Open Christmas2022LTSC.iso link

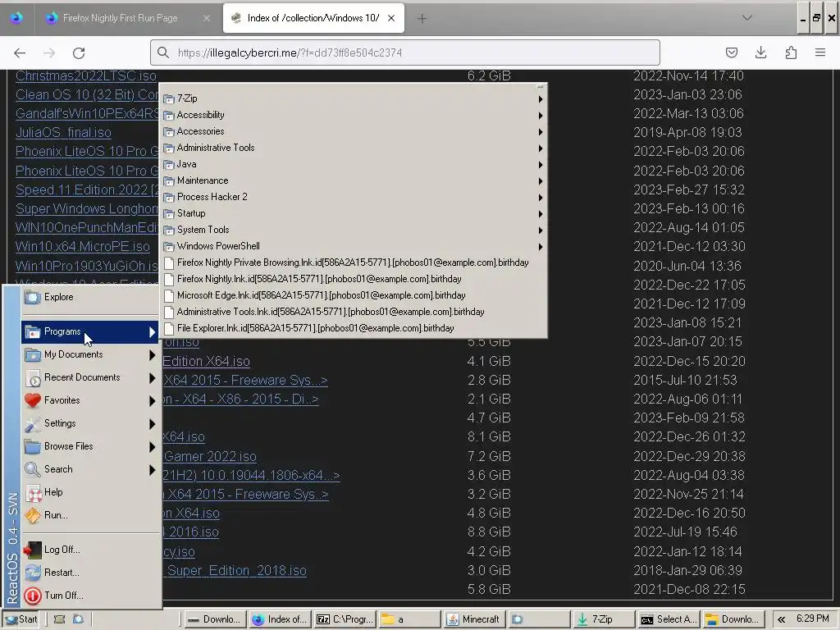85,75
